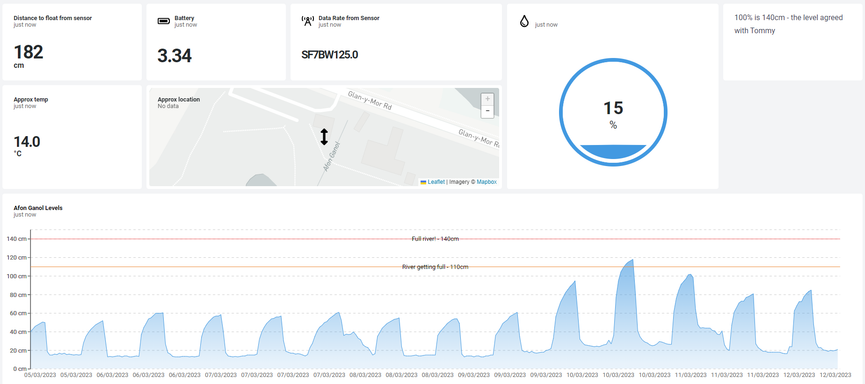Click the 15% water level gauge
The image size is (865, 384).
tap(613, 112)
